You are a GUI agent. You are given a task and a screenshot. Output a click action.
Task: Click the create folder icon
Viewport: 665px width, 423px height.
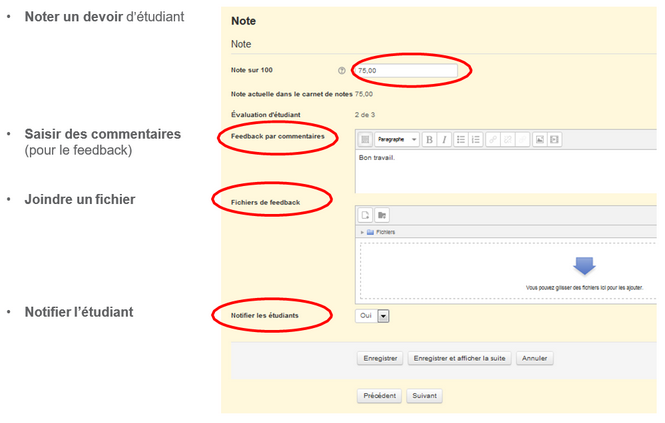tap(381, 215)
